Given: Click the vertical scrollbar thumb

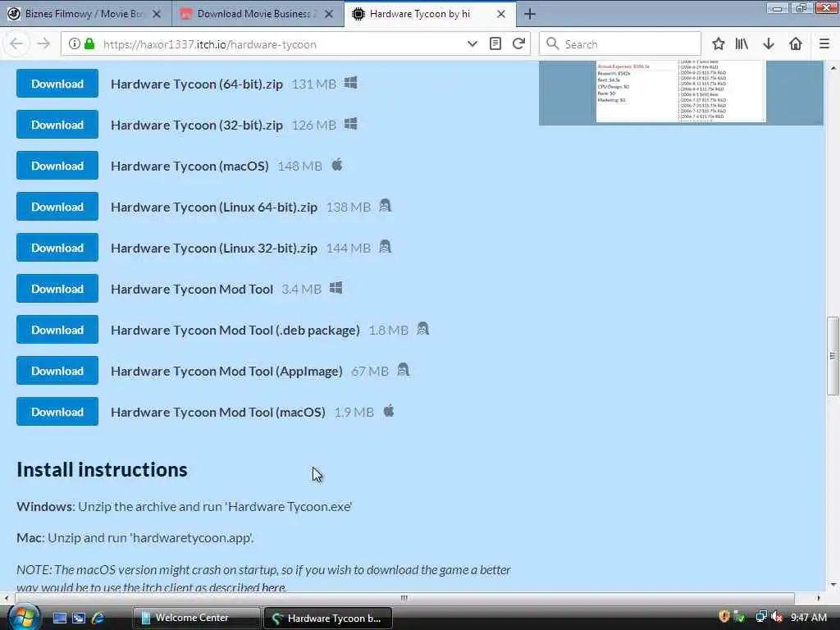Looking at the screenshot, I should pos(833,356).
